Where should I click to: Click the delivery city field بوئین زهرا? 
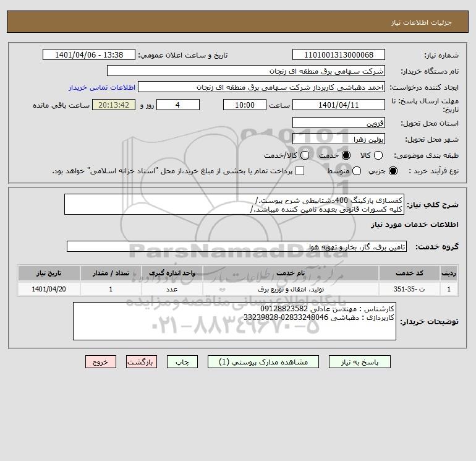[339, 139]
